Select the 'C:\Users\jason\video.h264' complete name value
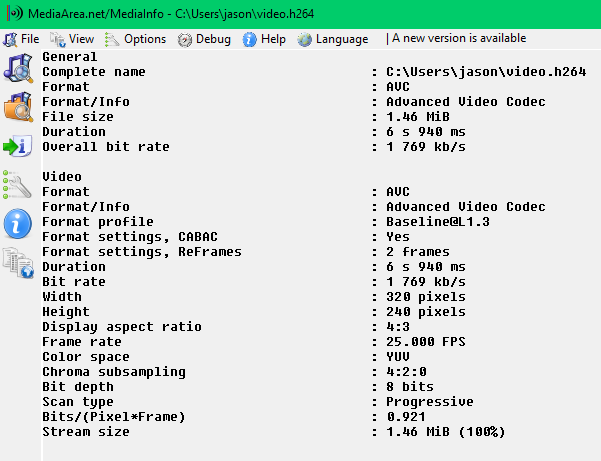This screenshot has width=601, height=461. tap(486, 72)
